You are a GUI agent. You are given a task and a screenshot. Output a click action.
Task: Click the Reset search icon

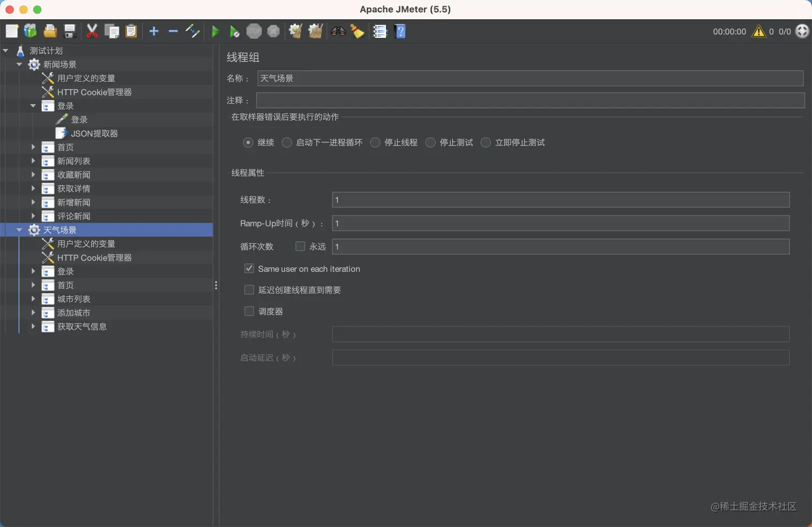pos(357,31)
